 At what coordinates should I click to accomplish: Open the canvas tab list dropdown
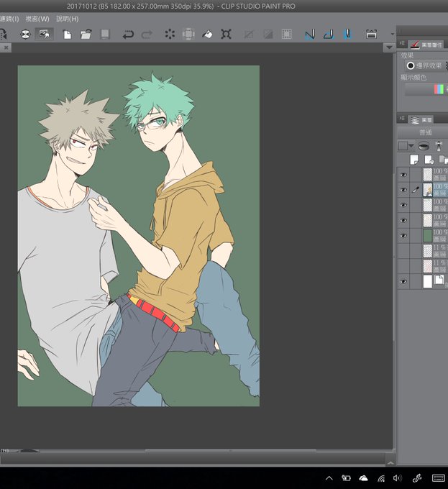[389, 47]
